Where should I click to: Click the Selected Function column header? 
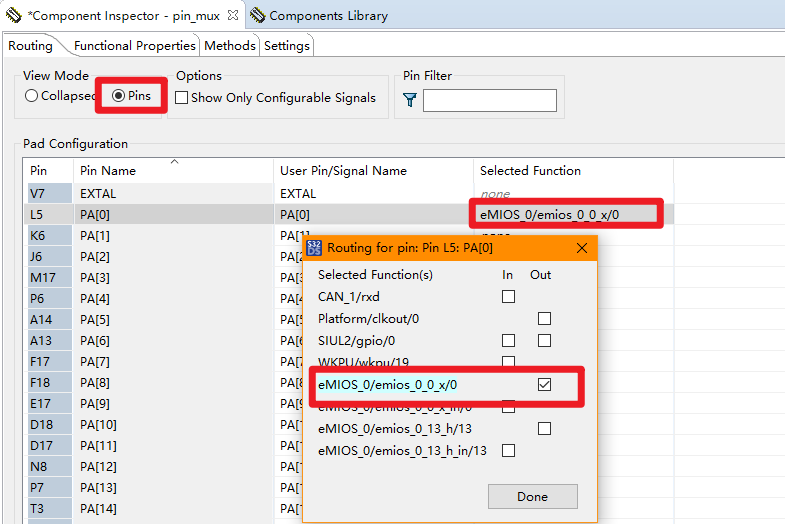[573, 171]
